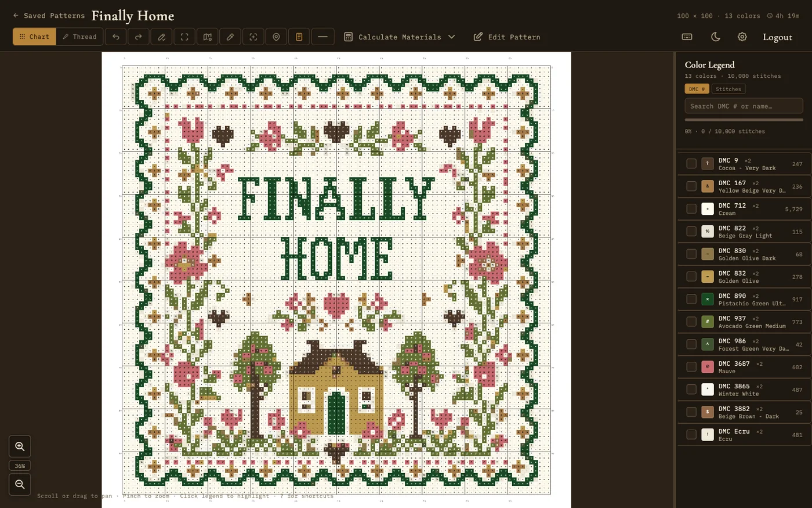Click the Color Legend heading
812x508 pixels.
(x=710, y=64)
